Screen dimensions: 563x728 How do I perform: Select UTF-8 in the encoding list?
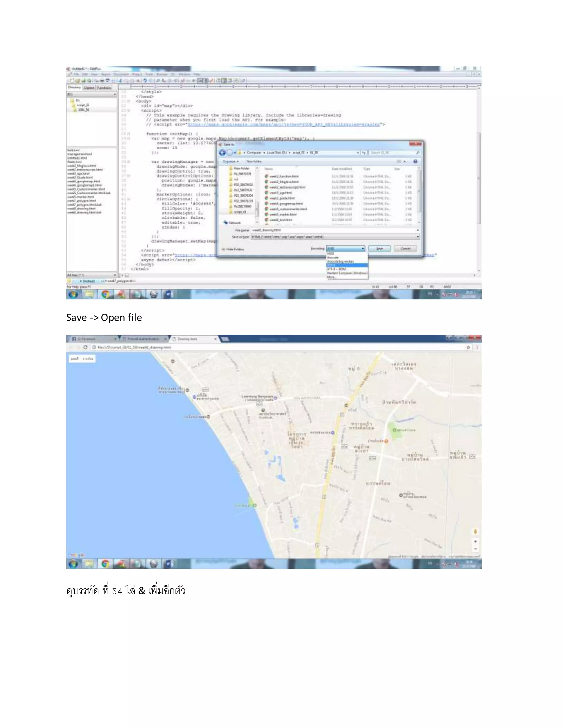tap(347, 265)
